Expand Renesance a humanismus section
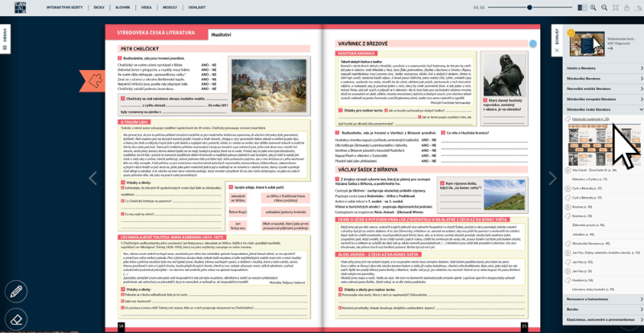 click(603, 299)
